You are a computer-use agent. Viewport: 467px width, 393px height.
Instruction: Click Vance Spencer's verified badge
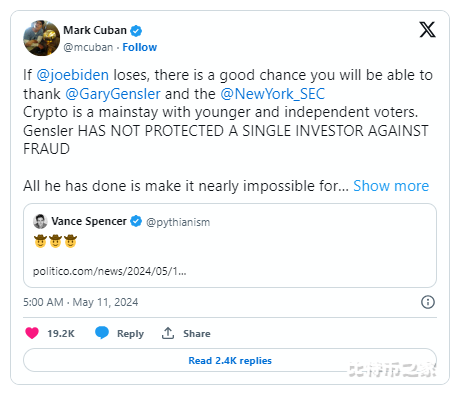136,221
